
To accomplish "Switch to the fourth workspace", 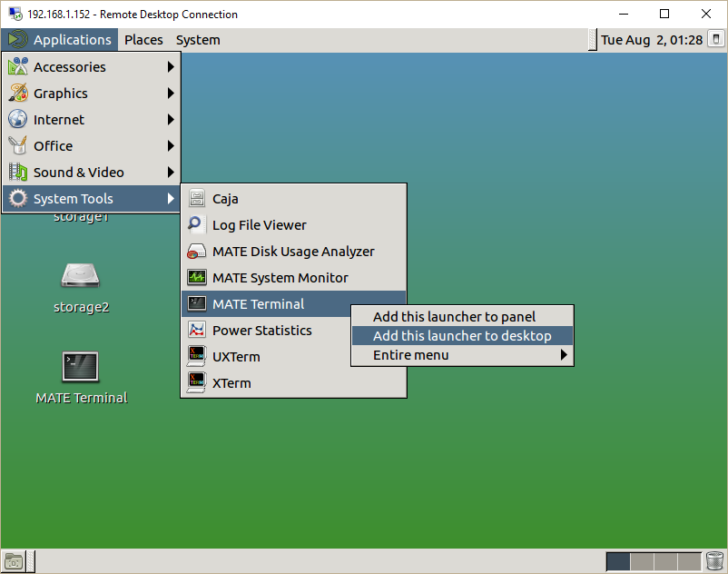I will (690, 561).
